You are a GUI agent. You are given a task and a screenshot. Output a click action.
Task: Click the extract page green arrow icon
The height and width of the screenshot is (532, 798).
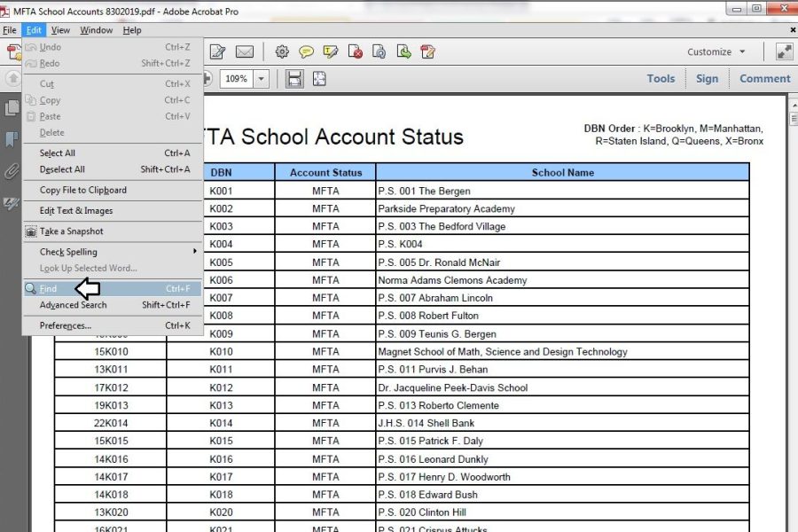coord(403,52)
